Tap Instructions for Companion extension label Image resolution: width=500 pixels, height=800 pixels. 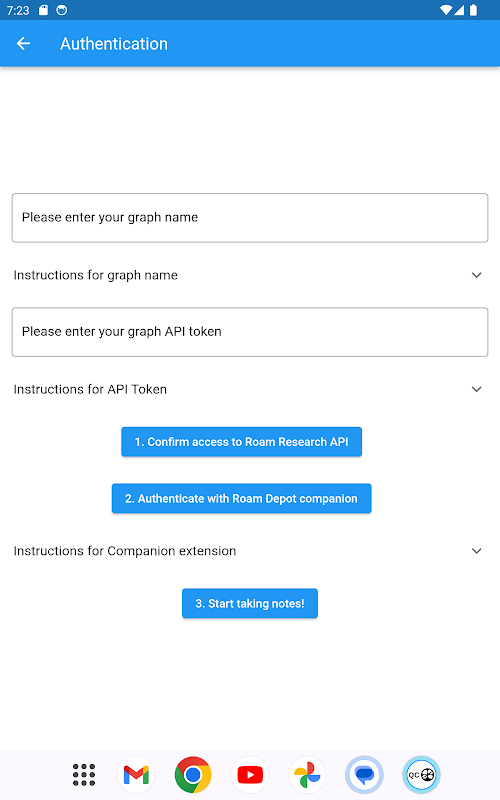(x=125, y=551)
